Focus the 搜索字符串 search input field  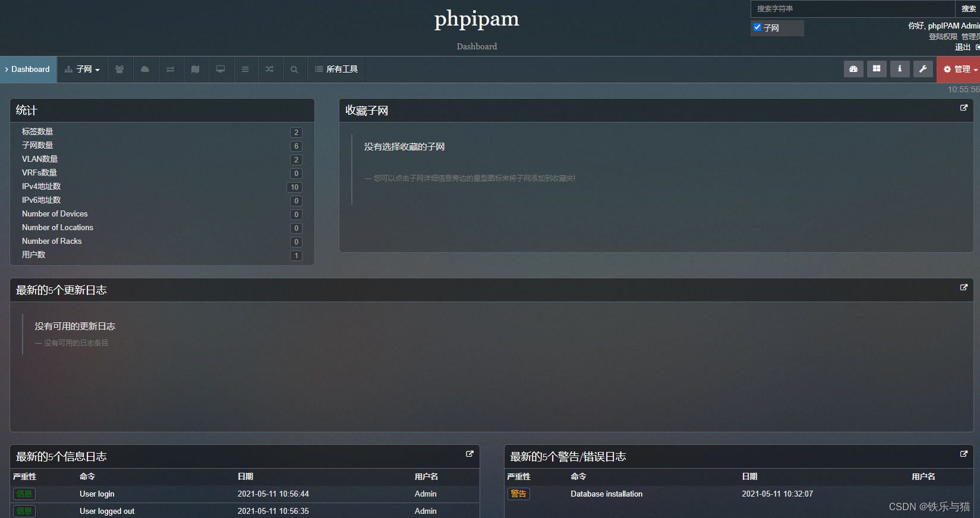(852, 9)
